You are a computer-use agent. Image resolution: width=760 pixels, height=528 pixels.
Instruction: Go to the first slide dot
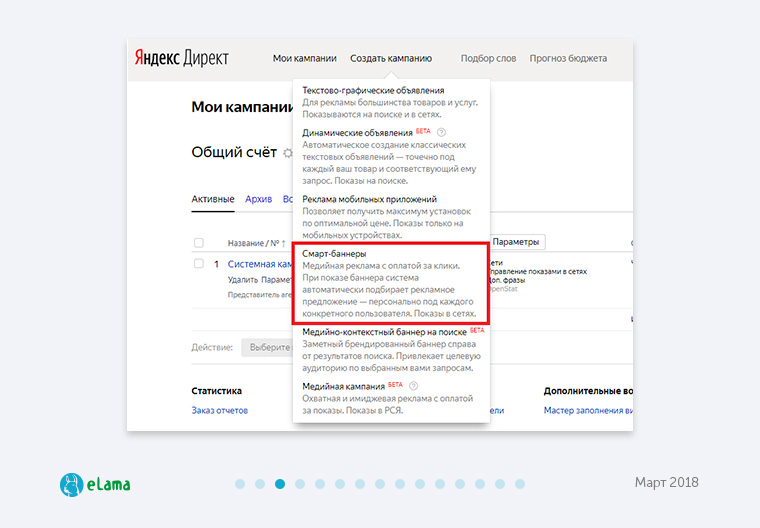240,484
